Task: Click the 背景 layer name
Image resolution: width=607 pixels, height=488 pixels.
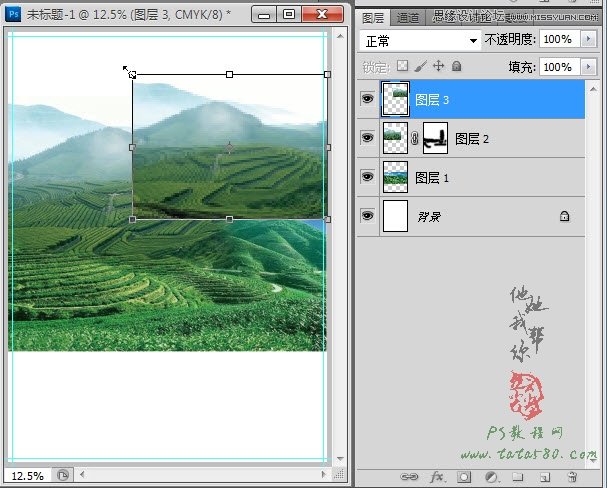Action: click(429, 216)
